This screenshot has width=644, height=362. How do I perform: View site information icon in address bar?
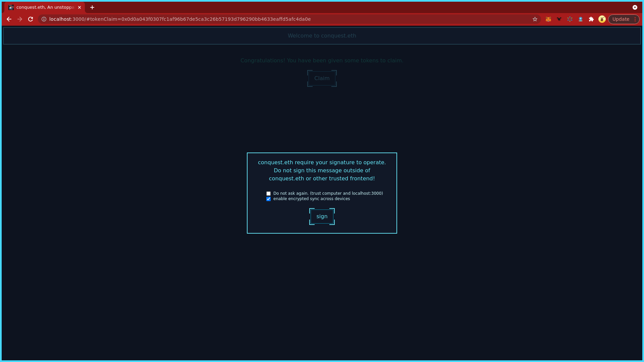[x=44, y=19]
